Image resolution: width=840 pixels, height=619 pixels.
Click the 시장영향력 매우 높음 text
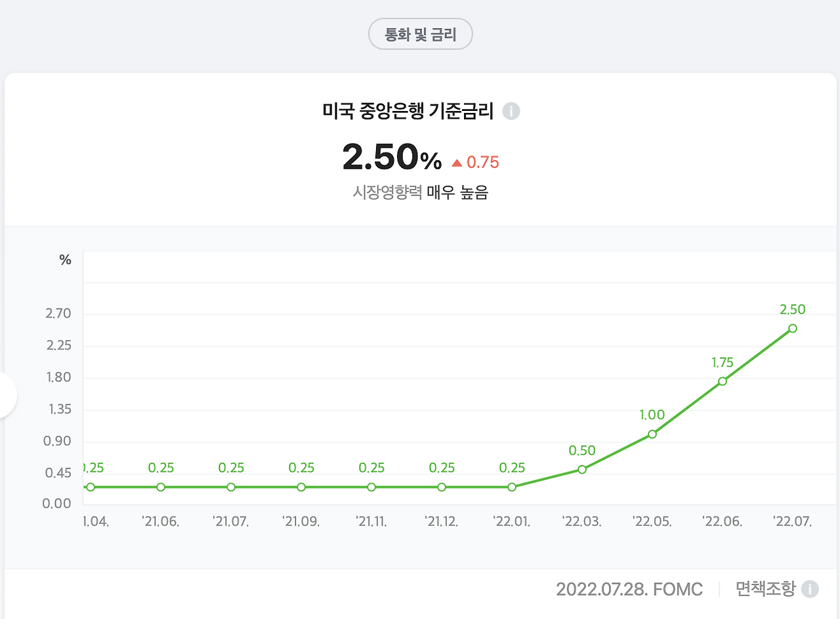420,193
